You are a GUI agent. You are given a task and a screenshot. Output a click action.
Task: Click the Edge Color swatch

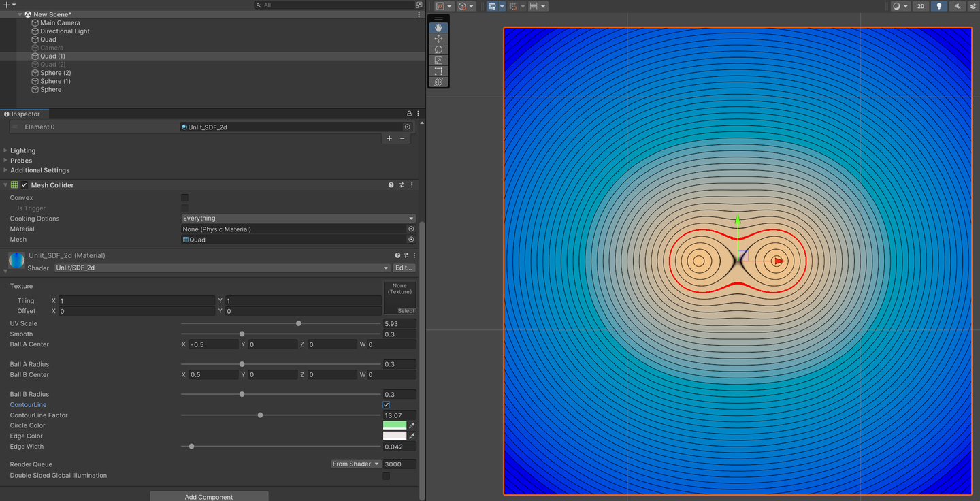[x=395, y=436]
